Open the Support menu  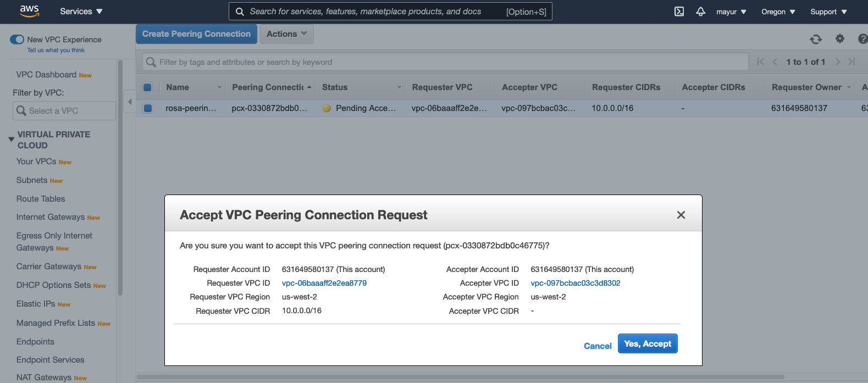[828, 12]
